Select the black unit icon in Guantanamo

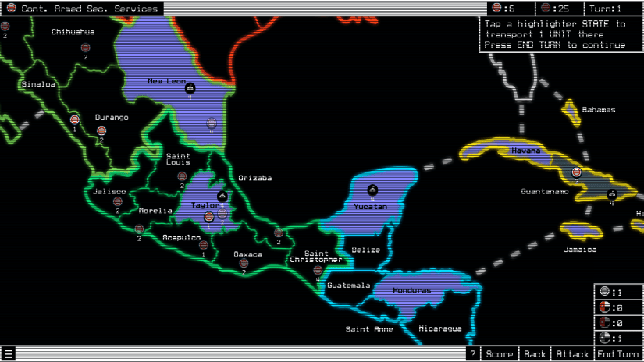[x=612, y=193]
